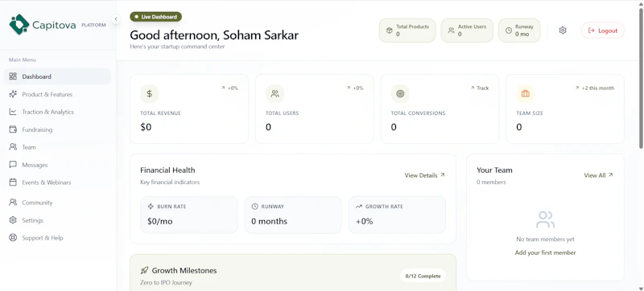Click the Team Size briefcase icon

[x=526, y=94]
